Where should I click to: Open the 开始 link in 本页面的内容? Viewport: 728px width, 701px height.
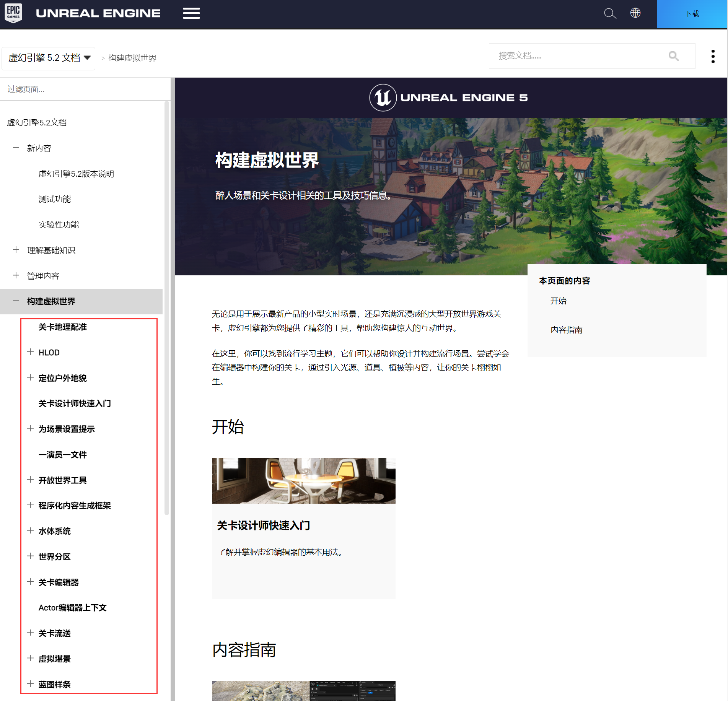click(558, 301)
